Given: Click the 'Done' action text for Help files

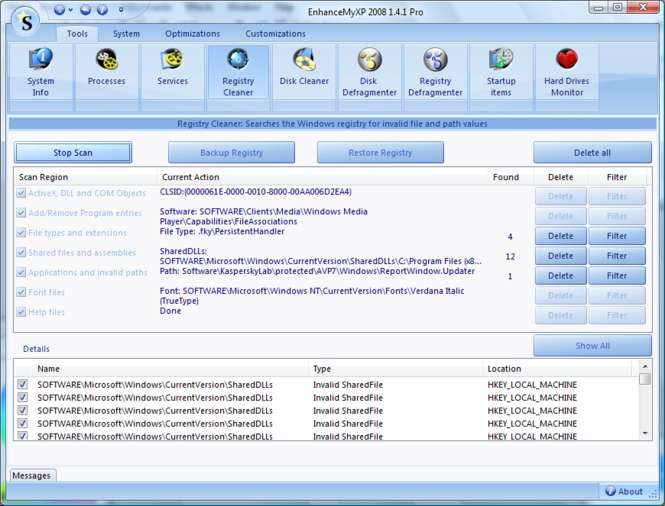Looking at the screenshot, I should 170,311.
